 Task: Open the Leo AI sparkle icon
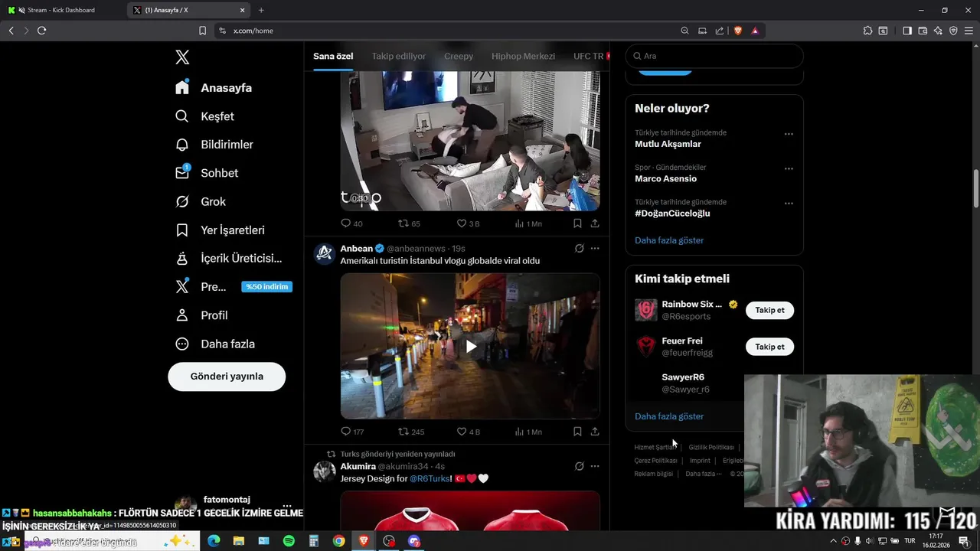click(938, 31)
